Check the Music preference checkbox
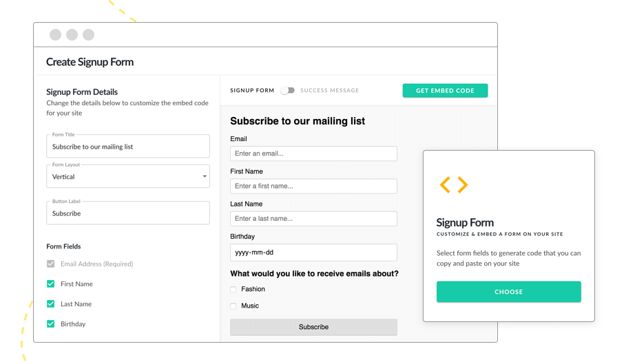The height and width of the screenshot is (364, 626). (x=233, y=306)
